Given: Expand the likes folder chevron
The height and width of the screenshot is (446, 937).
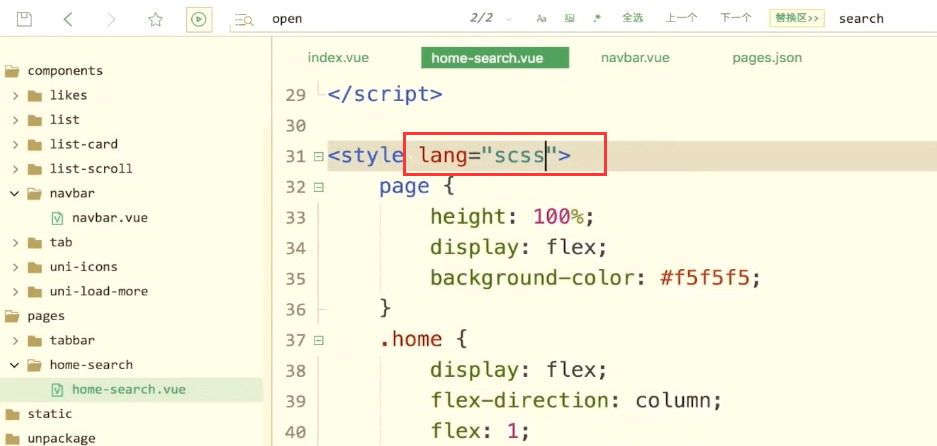Looking at the screenshot, I should pos(16,96).
